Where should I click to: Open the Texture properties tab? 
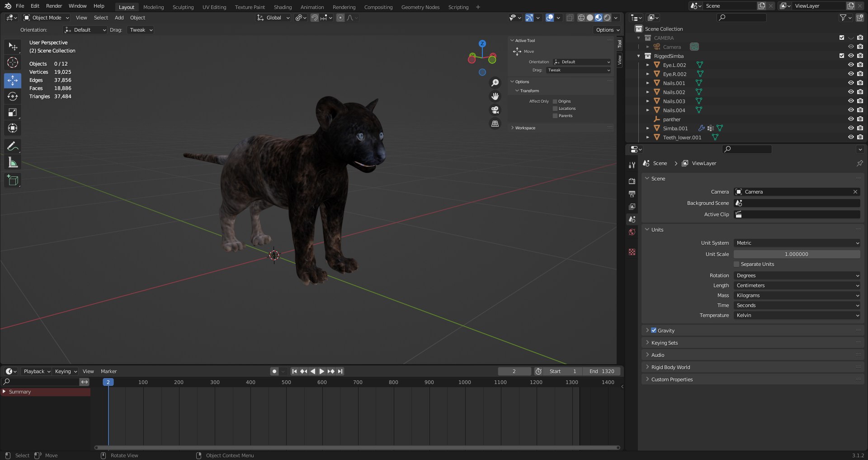point(632,252)
